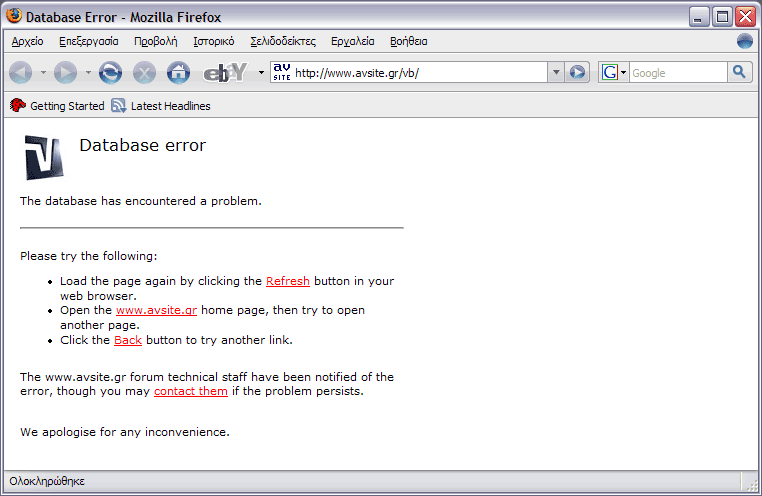Open the Getting Started bookmark
Viewport: 762px width, 496px height.
tap(57, 105)
